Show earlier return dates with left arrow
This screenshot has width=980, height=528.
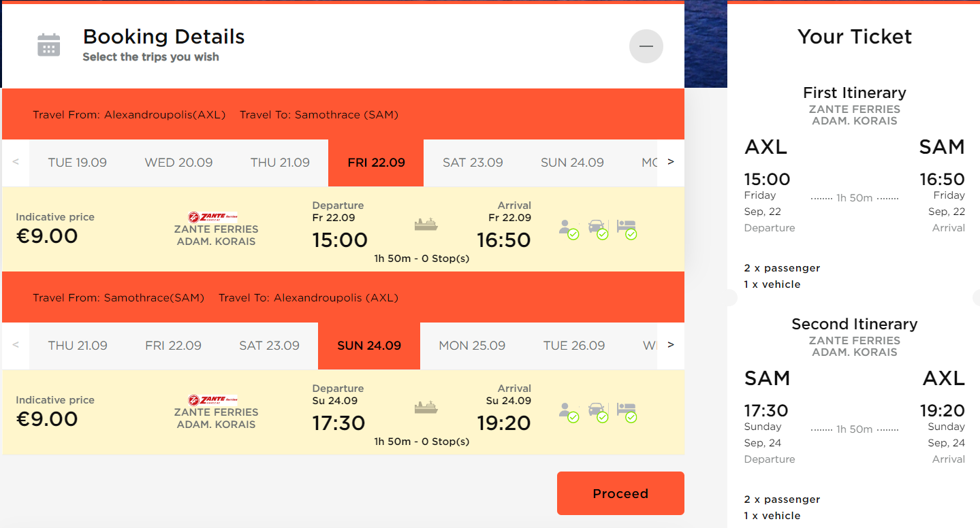coord(16,345)
